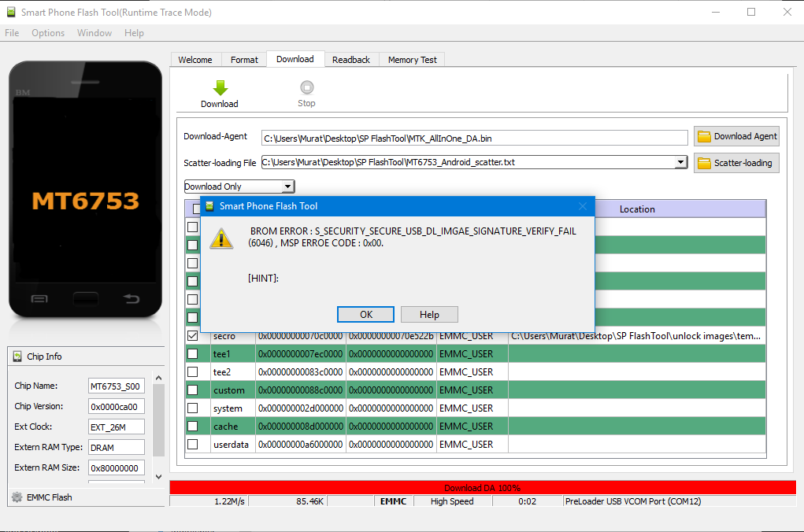Open Download Agent folder browse button
804x532 pixels.
coord(736,136)
